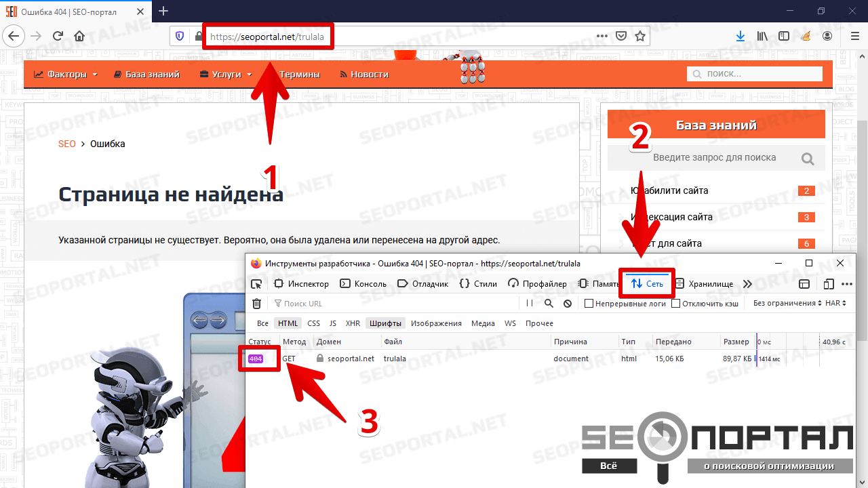The image size is (868, 488).
Task: Toggle the HTML request filter
Action: tap(288, 323)
